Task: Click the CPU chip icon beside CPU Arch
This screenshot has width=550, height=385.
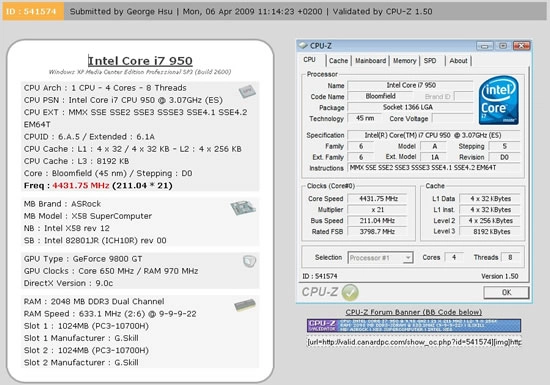Action: [247, 91]
